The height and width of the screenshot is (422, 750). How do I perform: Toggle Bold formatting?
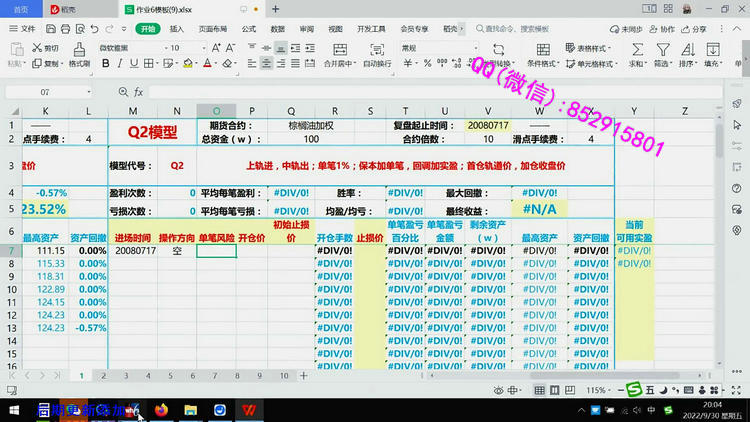click(x=103, y=64)
